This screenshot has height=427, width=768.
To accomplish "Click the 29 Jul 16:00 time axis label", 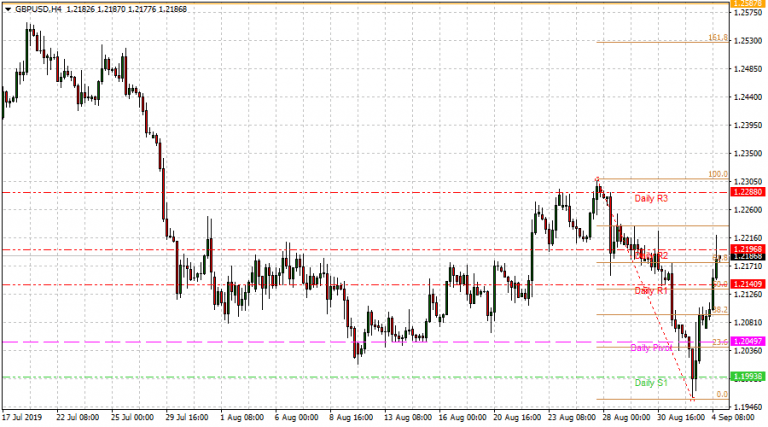I will pyautogui.click(x=185, y=417).
